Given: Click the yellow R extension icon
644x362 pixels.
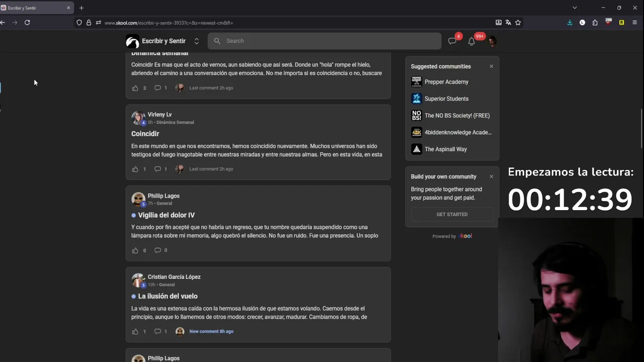Looking at the screenshot, I should (x=621, y=23).
